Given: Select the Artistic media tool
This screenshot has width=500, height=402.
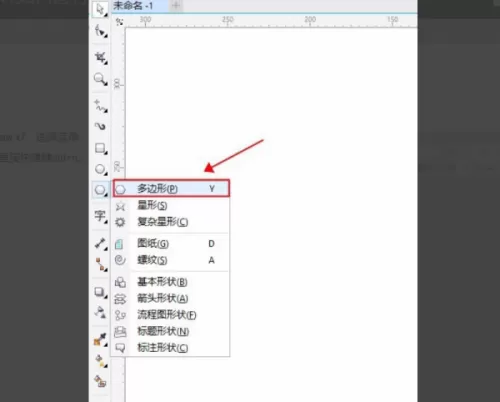Looking at the screenshot, I should (100, 126).
